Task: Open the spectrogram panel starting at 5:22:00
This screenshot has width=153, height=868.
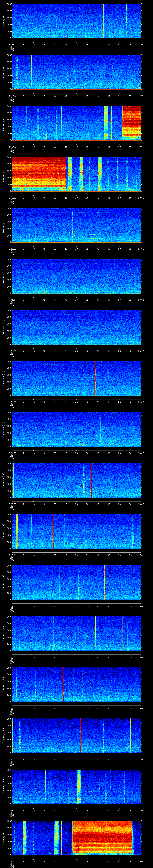Action: coord(77,327)
